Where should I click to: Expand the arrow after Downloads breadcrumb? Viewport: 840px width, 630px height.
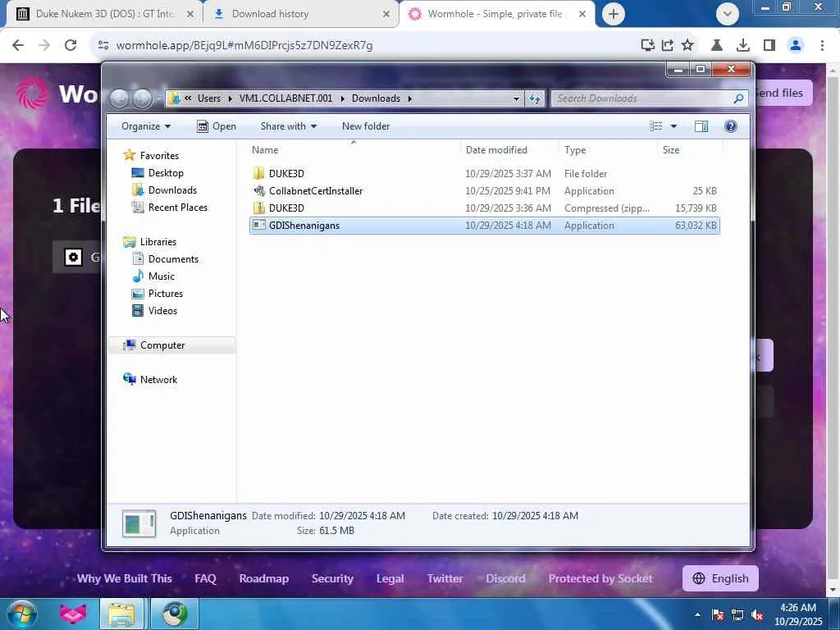coord(410,98)
